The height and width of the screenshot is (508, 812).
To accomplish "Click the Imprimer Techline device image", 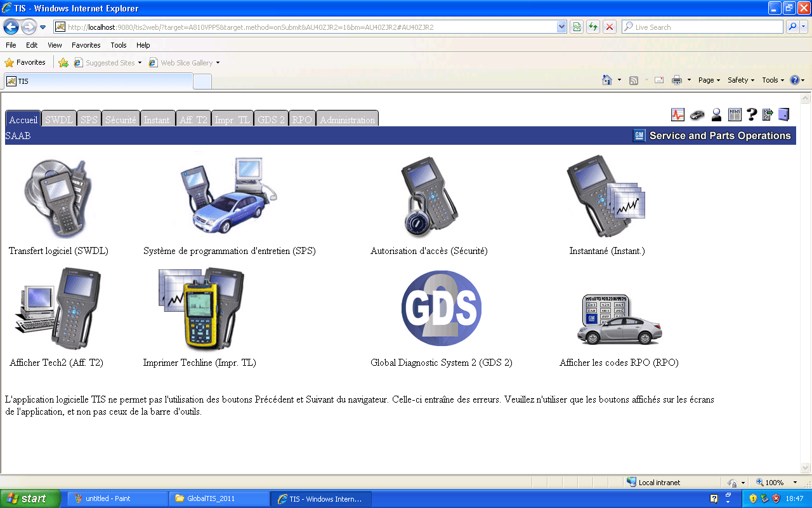I will (x=200, y=308).
